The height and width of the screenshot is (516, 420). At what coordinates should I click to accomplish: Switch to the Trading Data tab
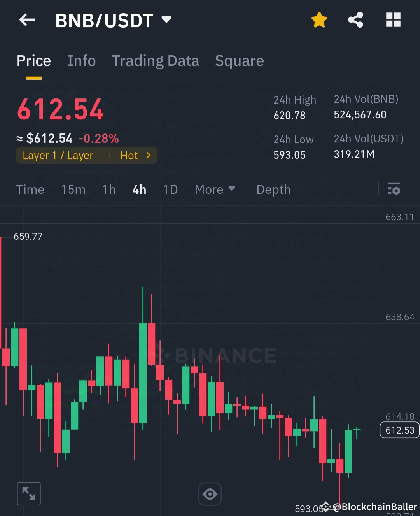(156, 61)
